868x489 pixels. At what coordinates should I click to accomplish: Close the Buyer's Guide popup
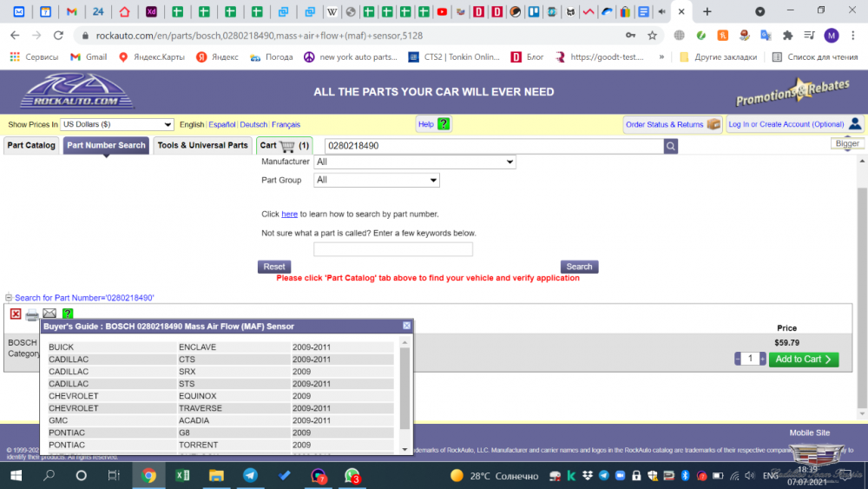pos(406,326)
